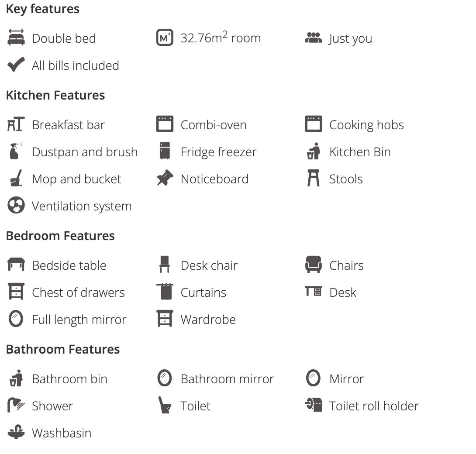Click the Fridge freezer icon
This screenshot has height=454, width=476.
[x=165, y=151]
